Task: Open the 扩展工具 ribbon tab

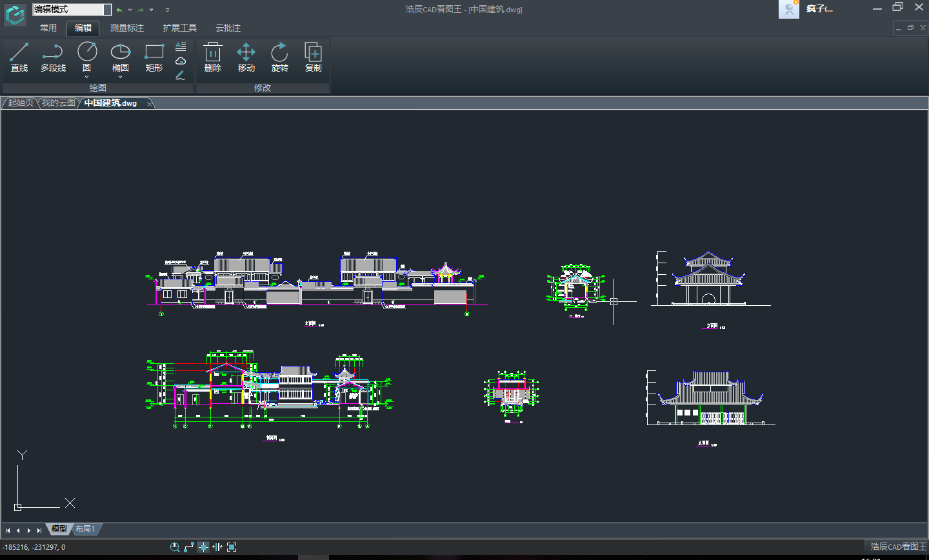Action: coord(180,28)
